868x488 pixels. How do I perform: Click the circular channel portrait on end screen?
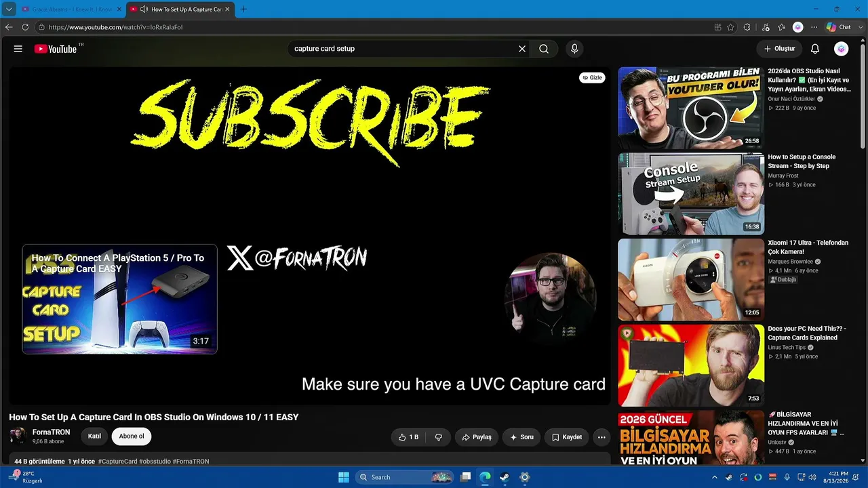[x=550, y=299]
